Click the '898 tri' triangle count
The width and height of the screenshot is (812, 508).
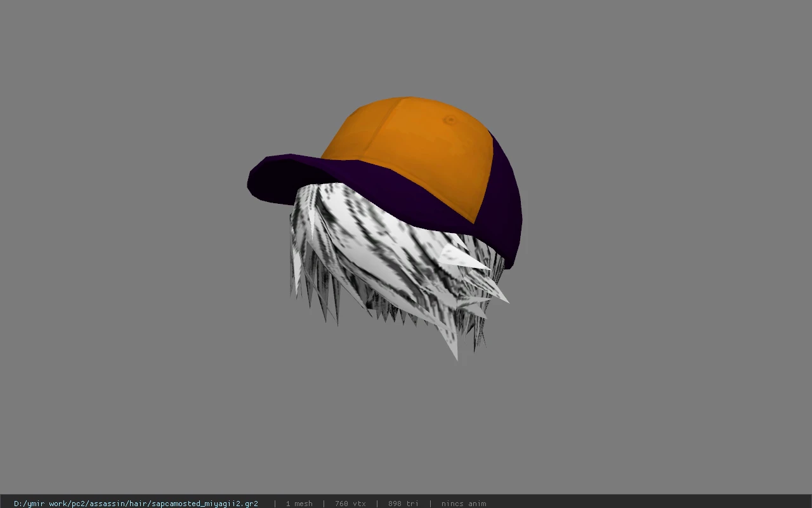403,504
